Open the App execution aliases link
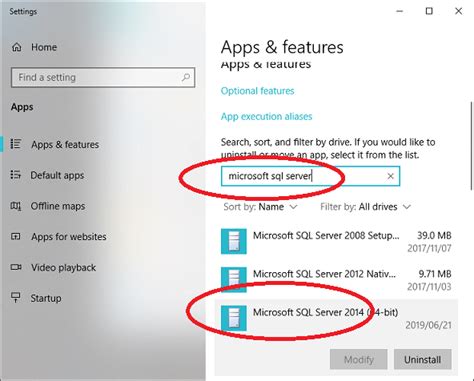 pyautogui.click(x=266, y=116)
